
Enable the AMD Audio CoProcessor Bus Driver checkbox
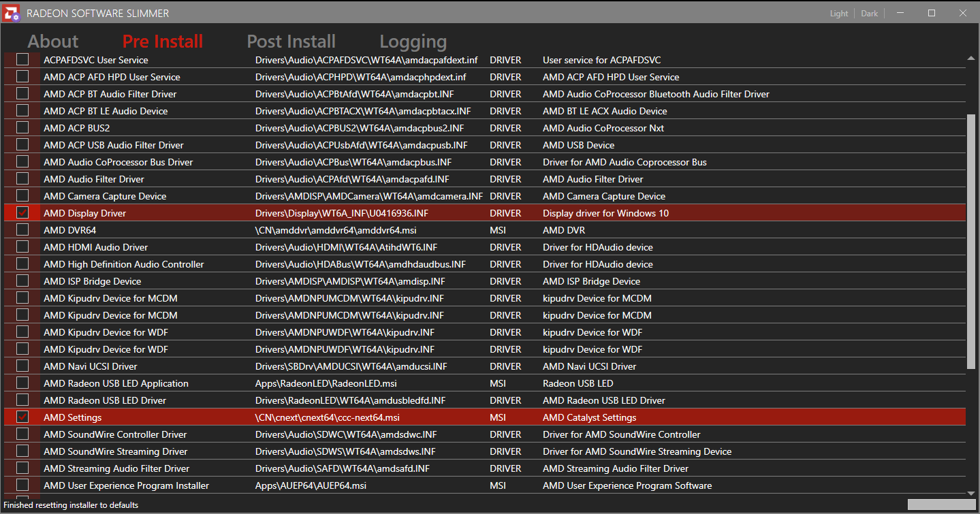coord(22,161)
